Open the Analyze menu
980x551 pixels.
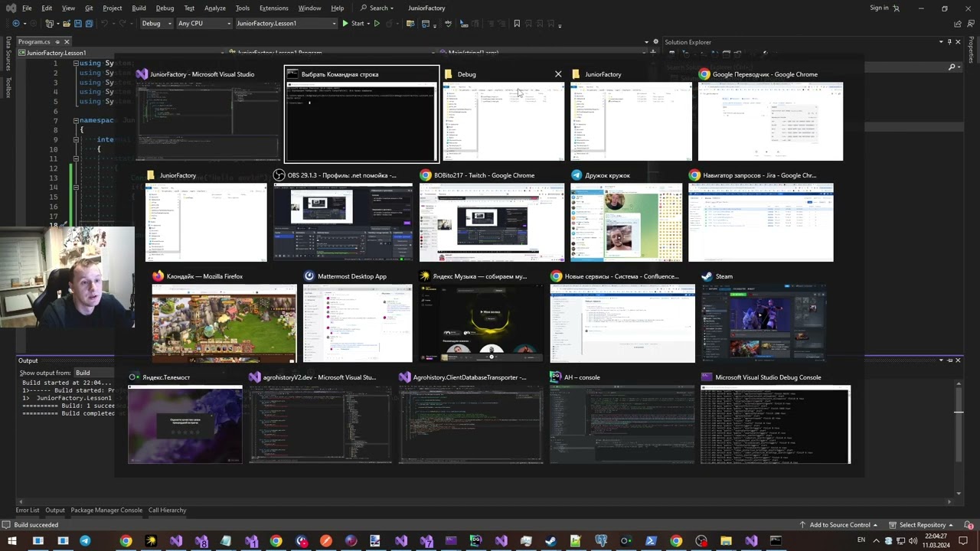215,8
